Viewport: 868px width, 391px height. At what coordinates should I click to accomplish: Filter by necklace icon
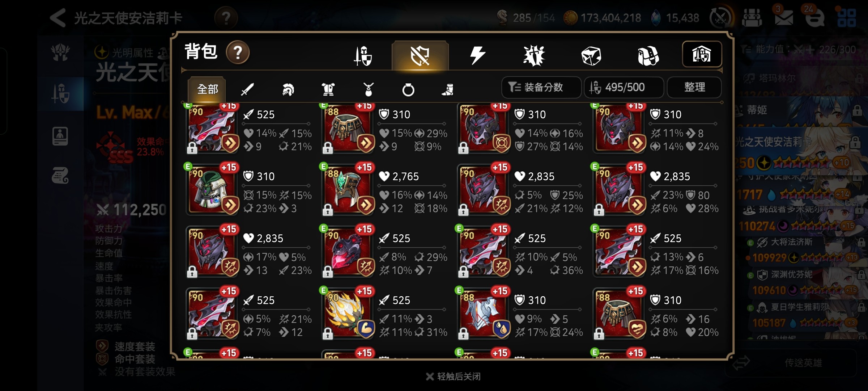click(x=368, y=89)
